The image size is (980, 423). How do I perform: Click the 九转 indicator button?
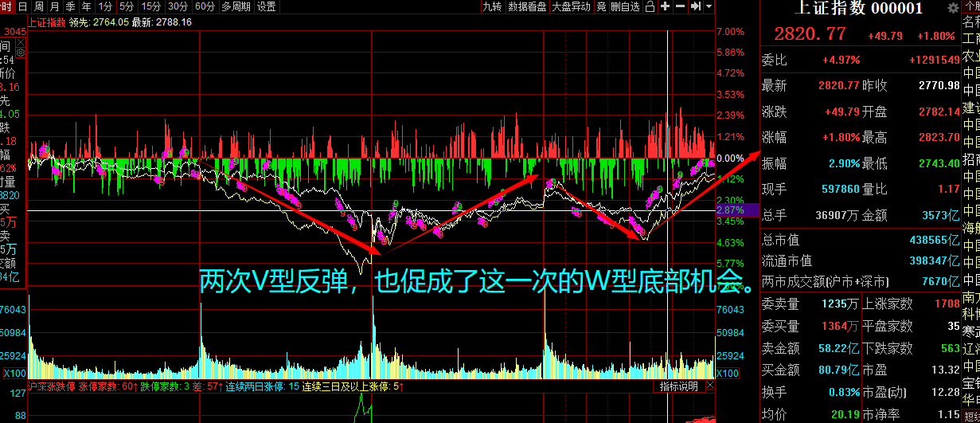pyautogui.click(x=492, y=6)
